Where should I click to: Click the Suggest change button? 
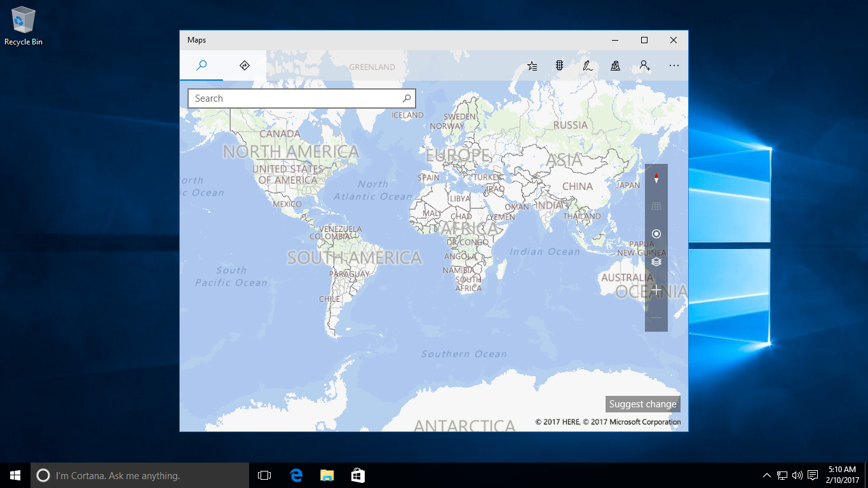click(642, 403)
